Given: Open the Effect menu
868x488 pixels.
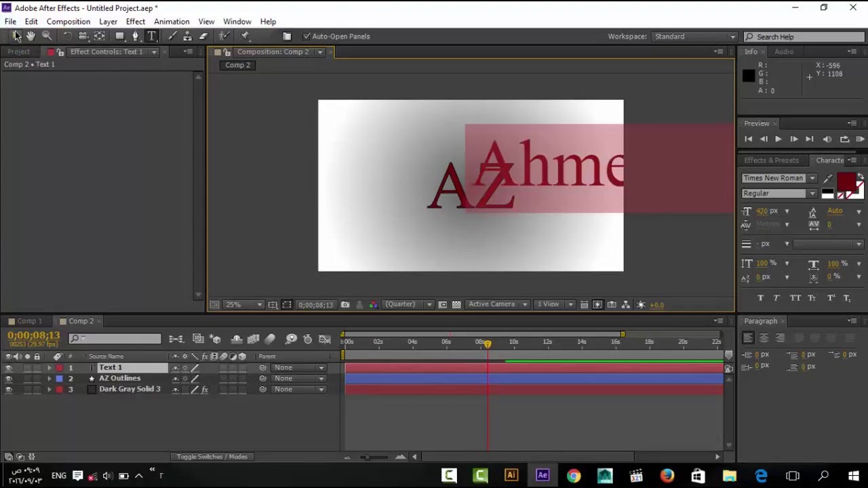Looking at the screenshot, I should pos(136,22).
